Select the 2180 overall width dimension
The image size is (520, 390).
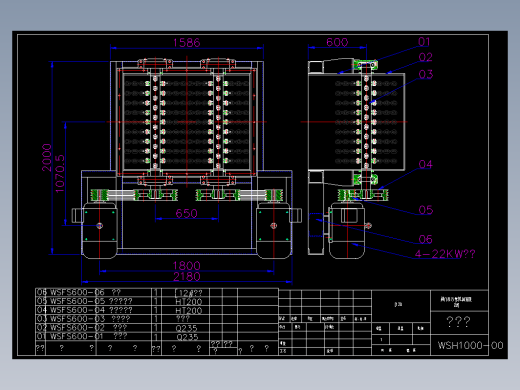187,276
